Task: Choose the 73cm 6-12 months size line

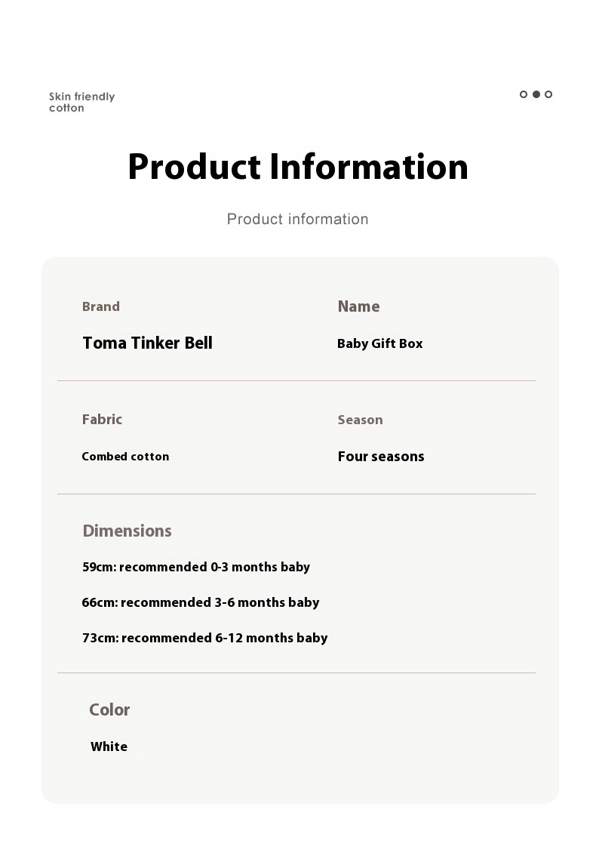Action: [204, 639]
